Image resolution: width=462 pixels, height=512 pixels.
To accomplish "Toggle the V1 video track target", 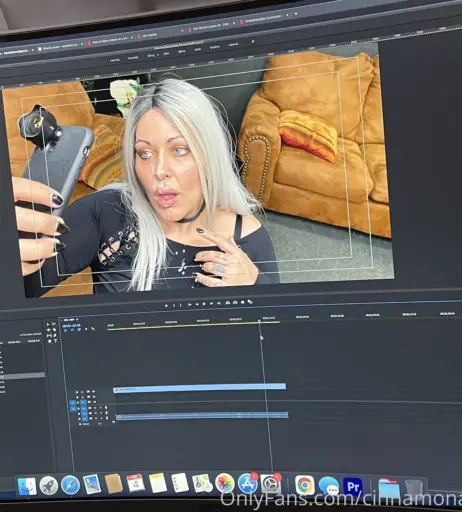I will point(83,403).
